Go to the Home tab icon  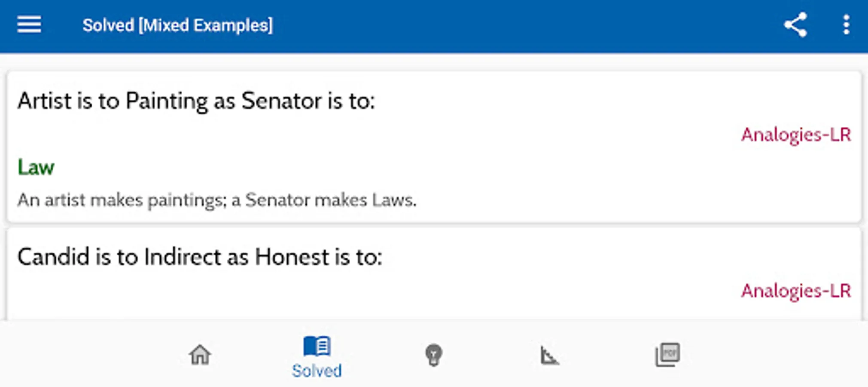200,355
